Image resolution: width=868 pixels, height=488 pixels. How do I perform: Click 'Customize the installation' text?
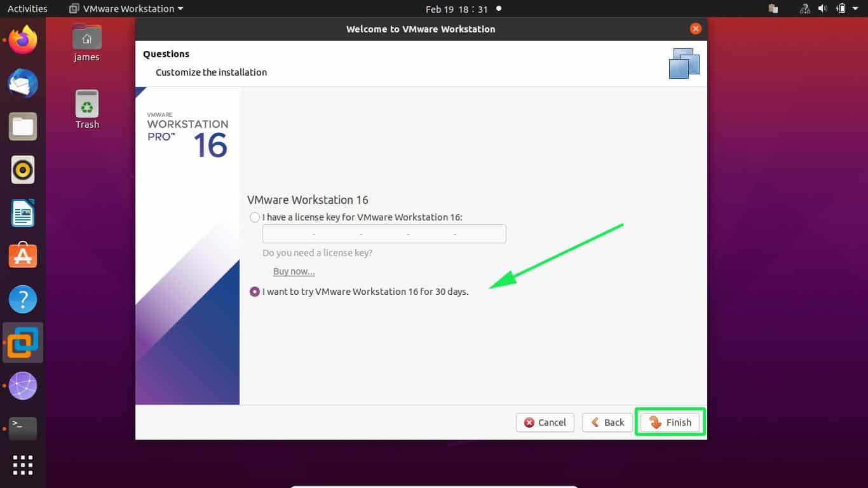pyautogui.click(x=212, y=72)
